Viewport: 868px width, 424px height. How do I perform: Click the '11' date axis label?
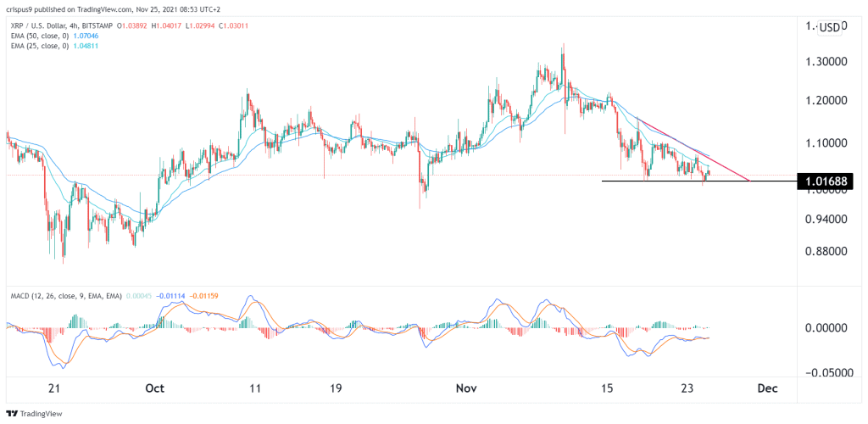point(255,388)
